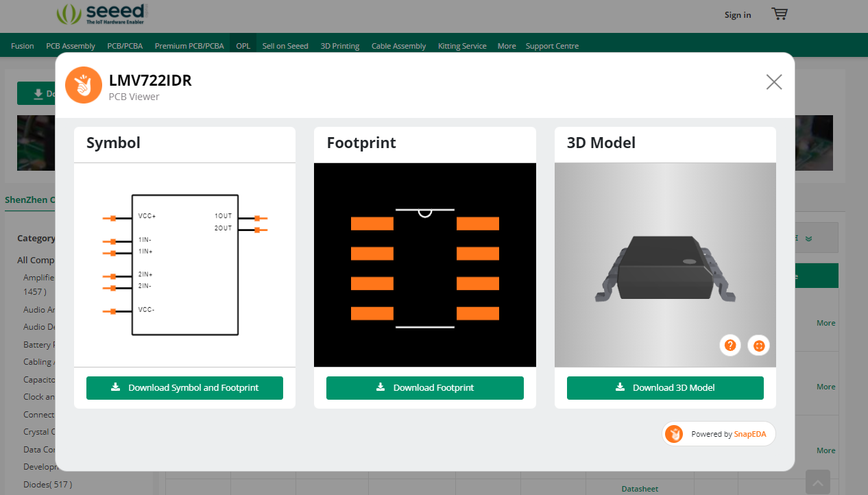Select Diodes( 517 ) category

pos(48,484)
